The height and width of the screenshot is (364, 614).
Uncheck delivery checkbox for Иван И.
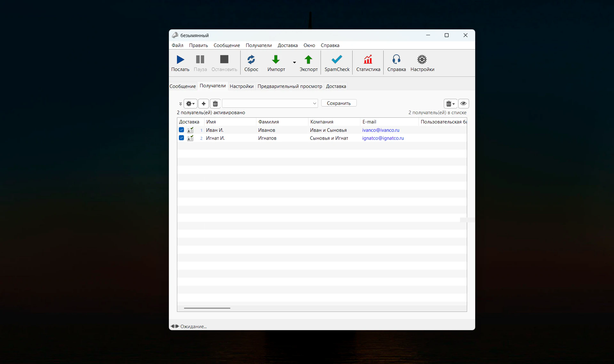181,130
